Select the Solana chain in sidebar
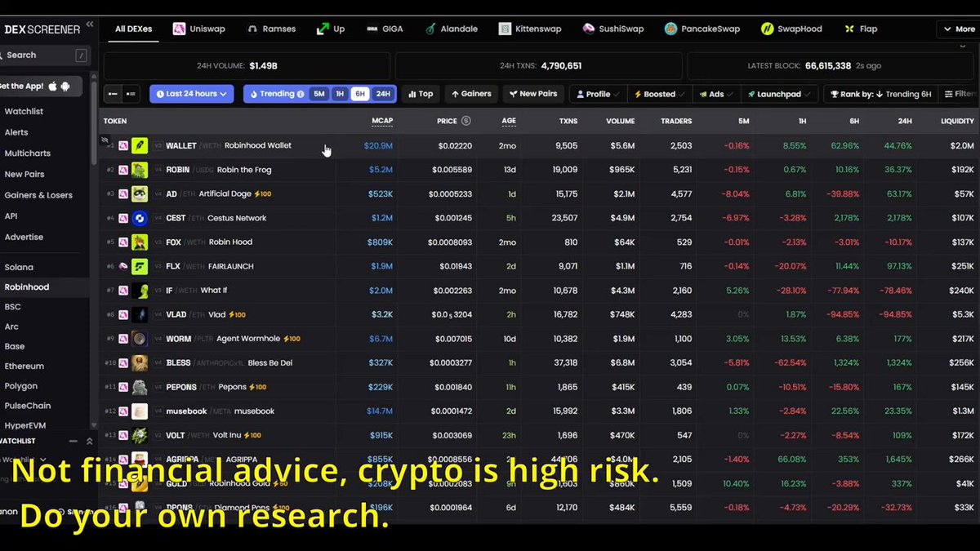This screenshot has height=551, width=980. pyautogui.click(x=19, y=267)
